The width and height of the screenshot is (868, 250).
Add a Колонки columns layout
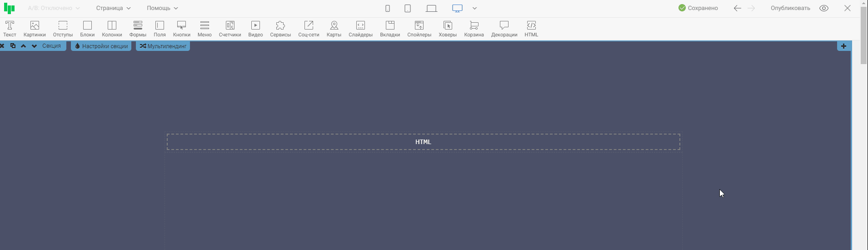pyautogui.click(x=112, y=29)
